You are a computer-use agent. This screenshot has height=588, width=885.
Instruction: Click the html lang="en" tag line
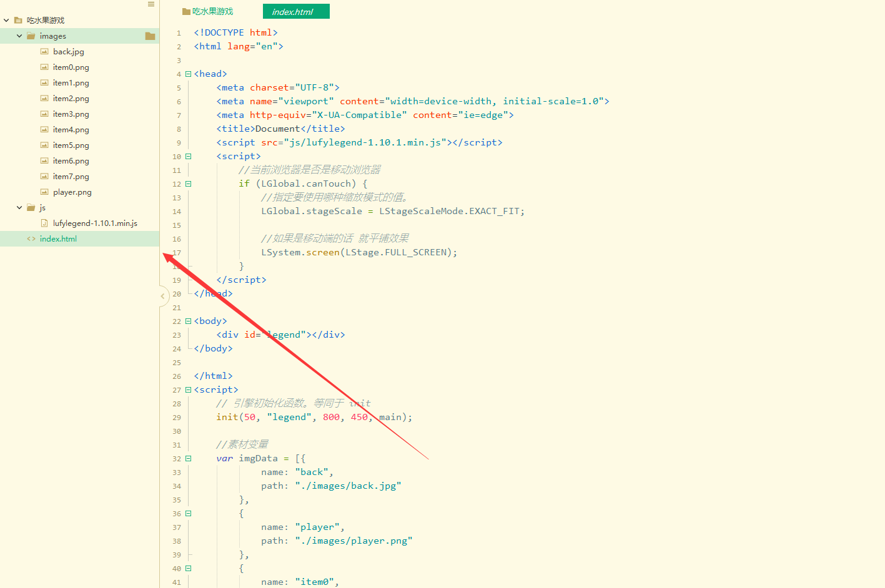click(x=239, y=46)
